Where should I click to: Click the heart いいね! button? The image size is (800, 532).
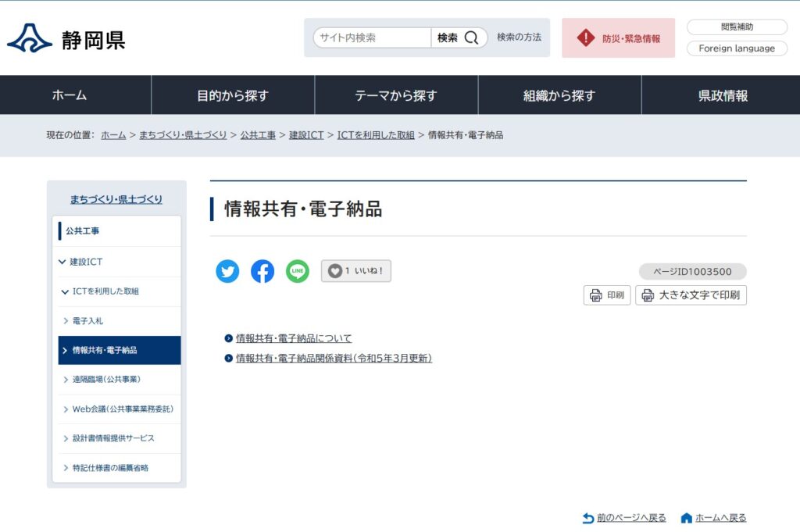click(355, 271)
